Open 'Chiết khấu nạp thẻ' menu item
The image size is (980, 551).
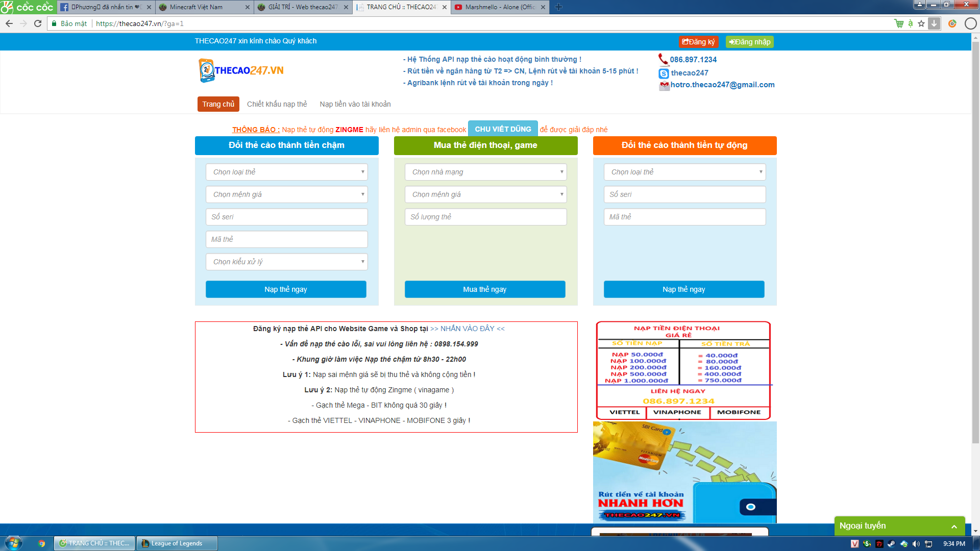point(277,104)
